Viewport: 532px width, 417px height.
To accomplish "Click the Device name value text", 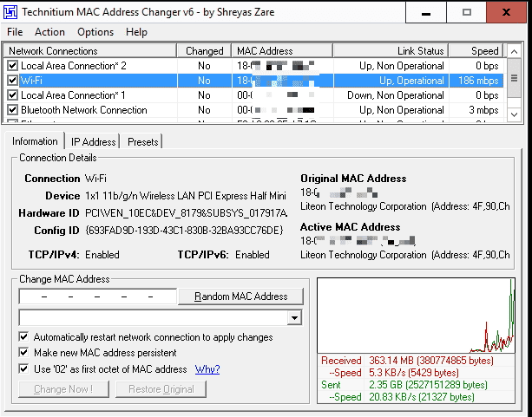I will pyautogui.click(x=186, y=196).
